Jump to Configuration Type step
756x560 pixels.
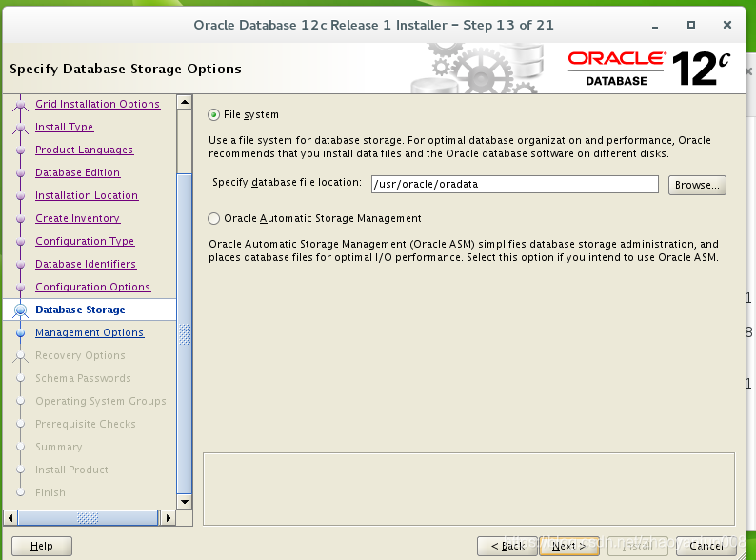tap(85, 241)
